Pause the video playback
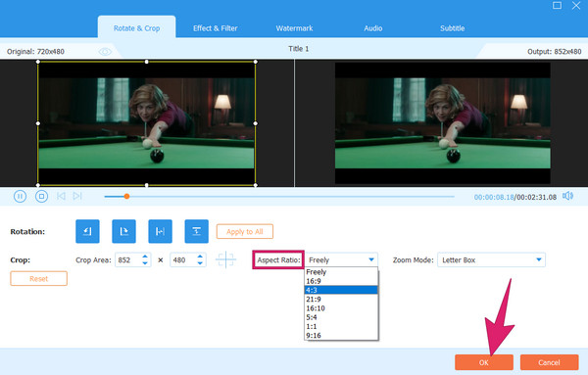 click(20, 196)
